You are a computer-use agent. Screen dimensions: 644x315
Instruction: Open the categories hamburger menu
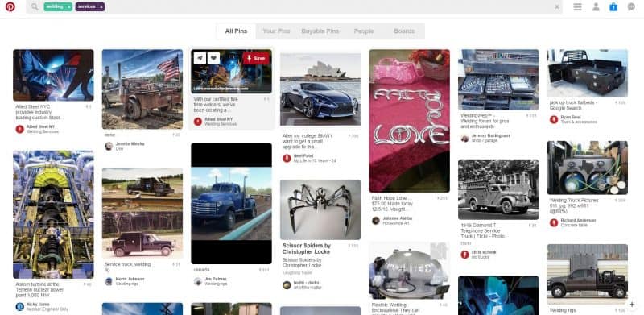[577, 7]
